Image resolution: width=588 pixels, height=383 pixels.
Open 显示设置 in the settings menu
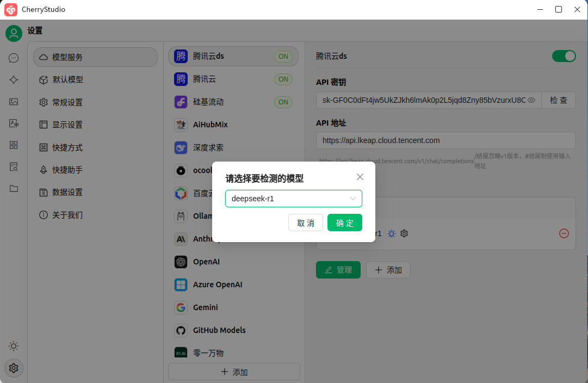coord(68,125)
